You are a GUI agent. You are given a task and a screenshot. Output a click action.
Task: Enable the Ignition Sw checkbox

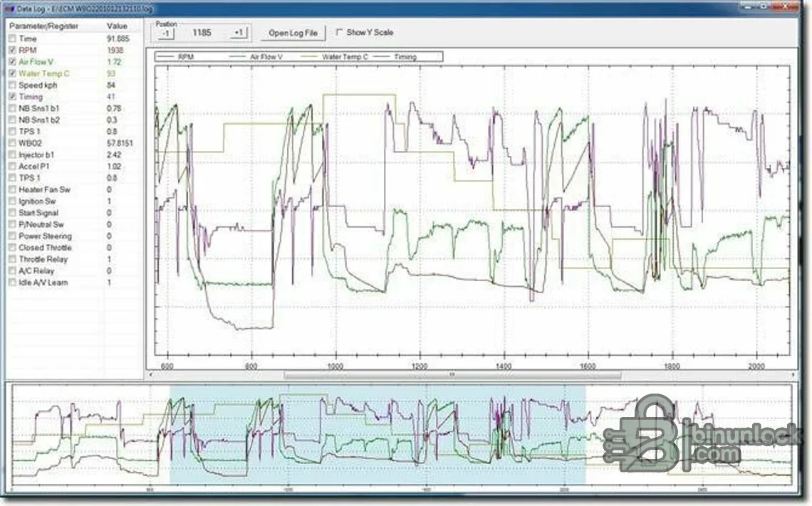click(12, 201)
